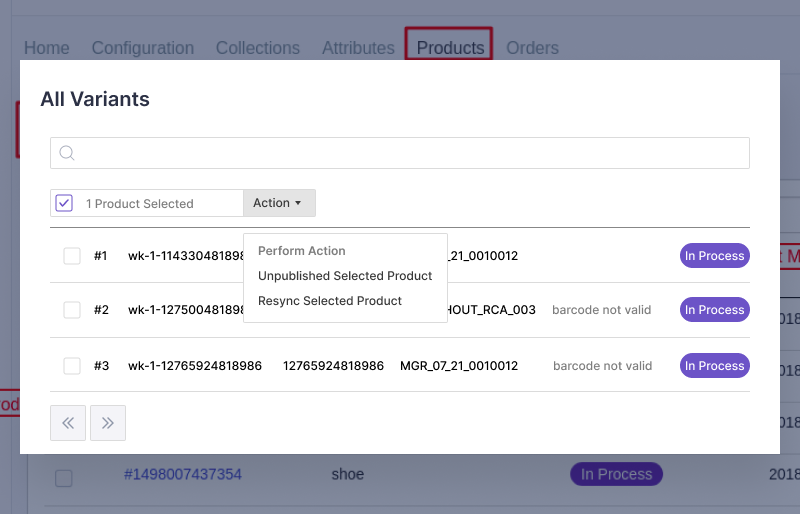Image resolution: width=800 pixels, height=514 pixels.
Task: Open the Collections tab
Action: tap(258, 48)
